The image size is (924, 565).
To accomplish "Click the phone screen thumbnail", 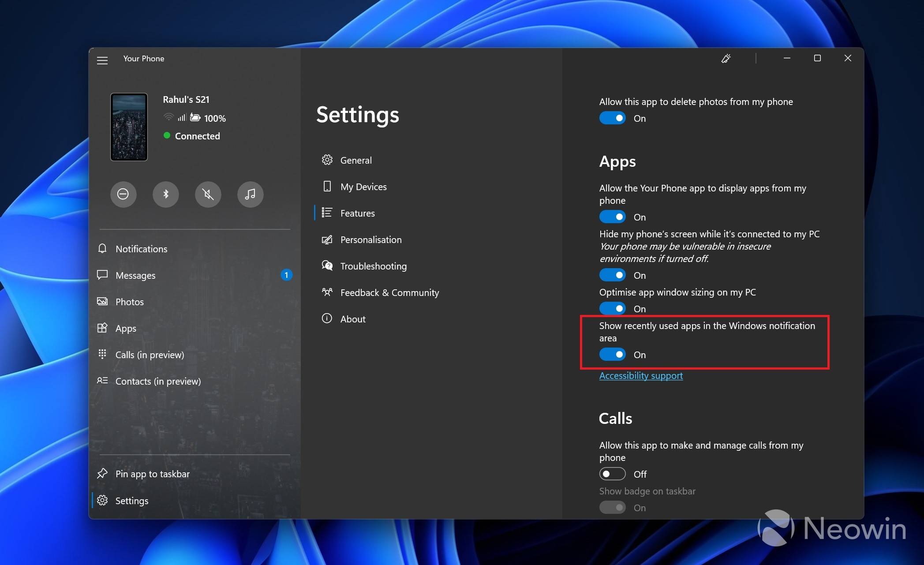I will point(129,127).
